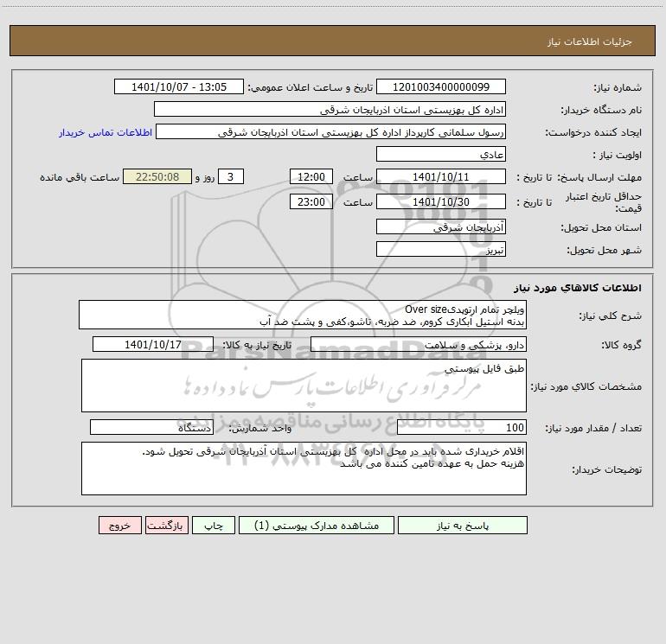Click buyer organization name field
Image resolution: width=666 pixels, height=644 pixels.
coord(330,109)
